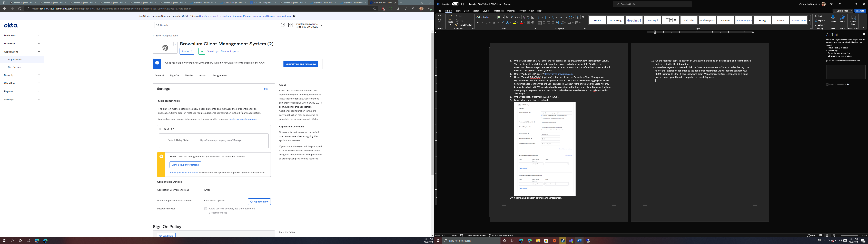Open Okta's help question mark icon
Image resolution: width=868 pixels, height=244 pixels.
pos(283,25)
